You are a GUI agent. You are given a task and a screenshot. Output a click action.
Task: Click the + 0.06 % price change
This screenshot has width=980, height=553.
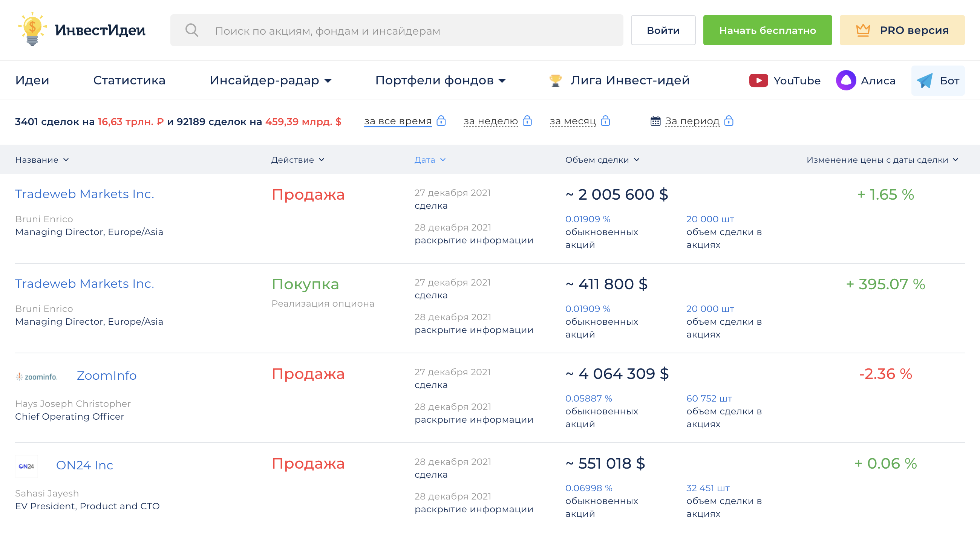[x=885, y=464]
